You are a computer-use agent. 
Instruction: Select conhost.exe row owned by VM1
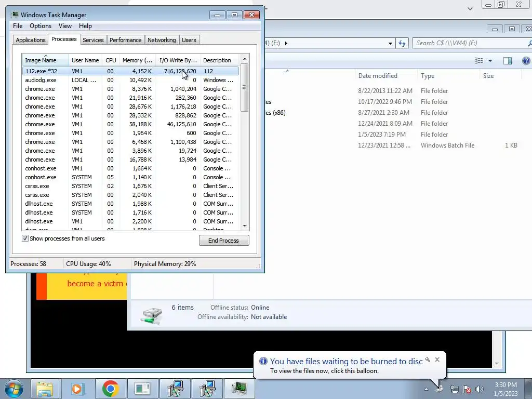130,168
